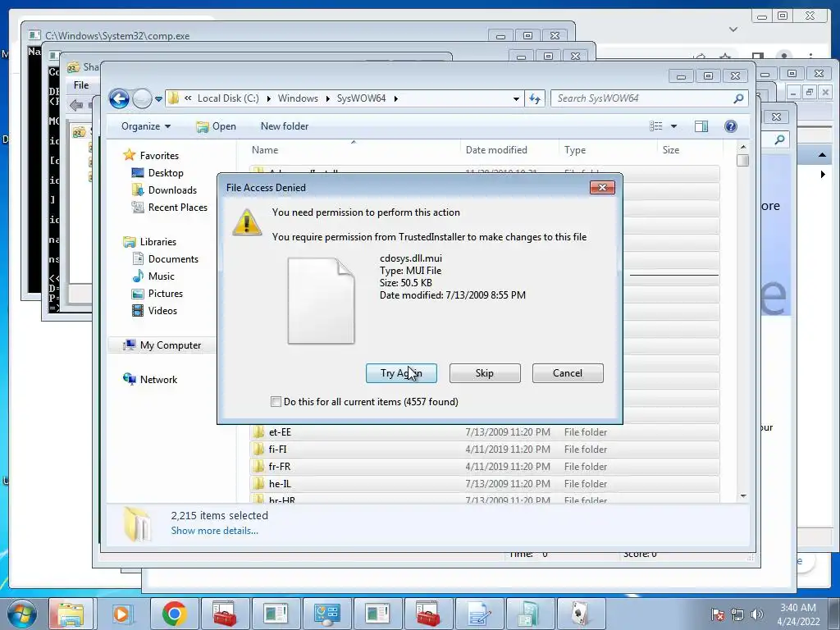
Task: Click the volume speaker tray icon
Action: pos(757,614)
